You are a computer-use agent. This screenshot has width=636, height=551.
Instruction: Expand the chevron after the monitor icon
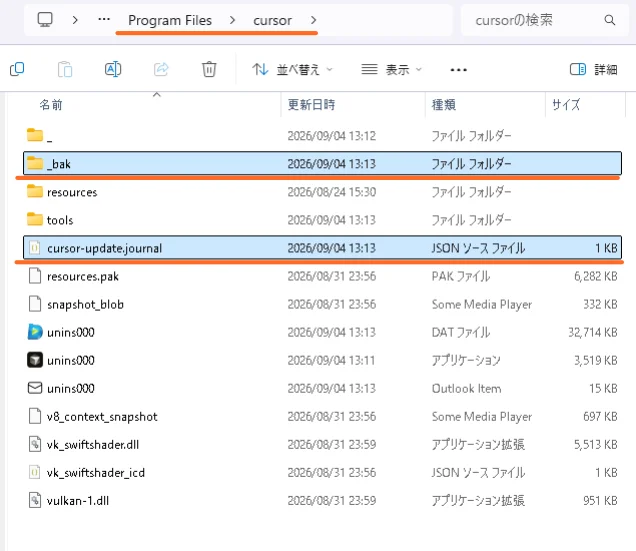[75, 20]
